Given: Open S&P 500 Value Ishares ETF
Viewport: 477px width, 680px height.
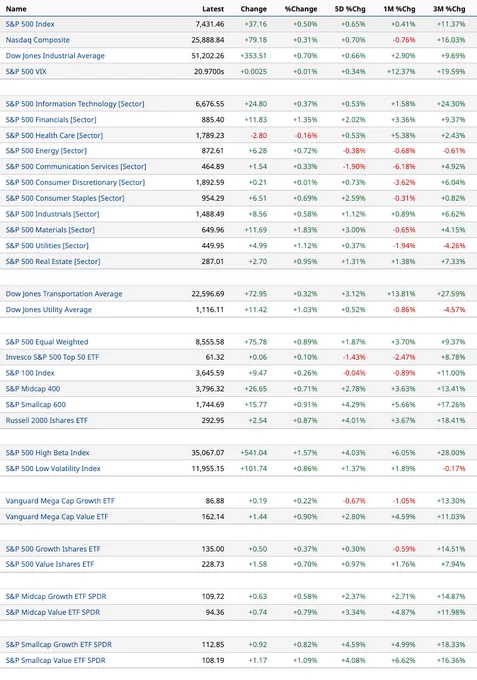Looking at the screenshot, I should (50, 564).
